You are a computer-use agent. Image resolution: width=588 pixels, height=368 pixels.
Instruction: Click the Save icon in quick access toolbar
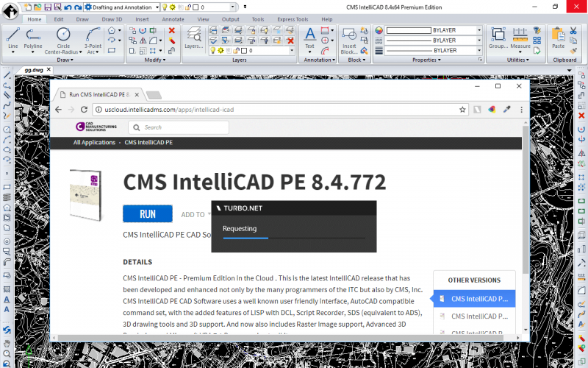click(x=48, y=7)
